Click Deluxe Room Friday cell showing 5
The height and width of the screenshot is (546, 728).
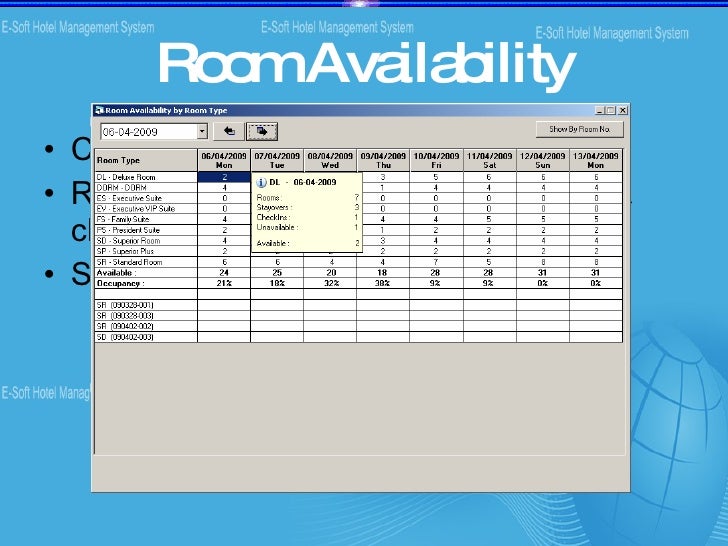click(x=436, y=177)
